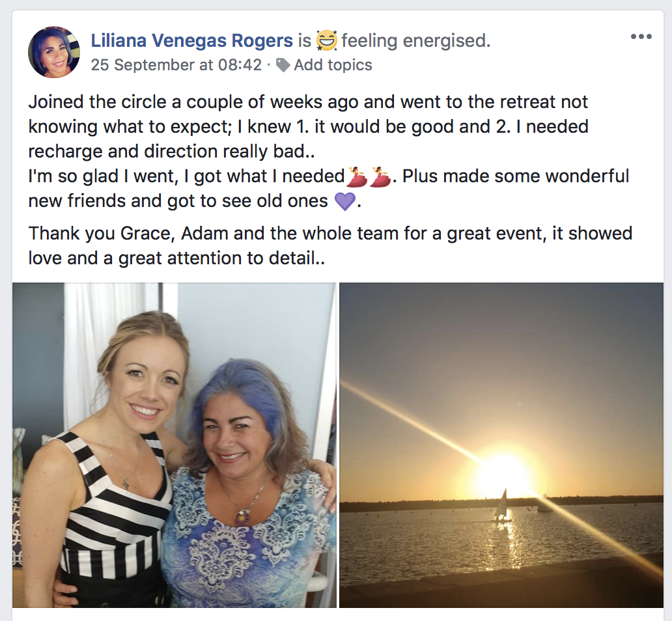Open the sunset over water photo
The width and height of the screenshot is (672, 621).
501,445
